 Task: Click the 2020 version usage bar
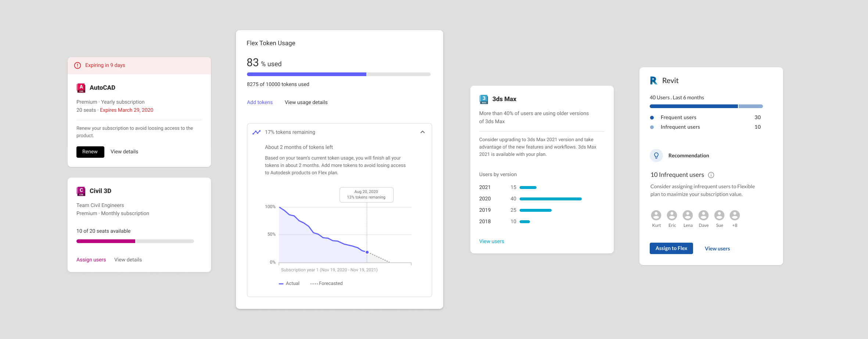coord(550,199)
